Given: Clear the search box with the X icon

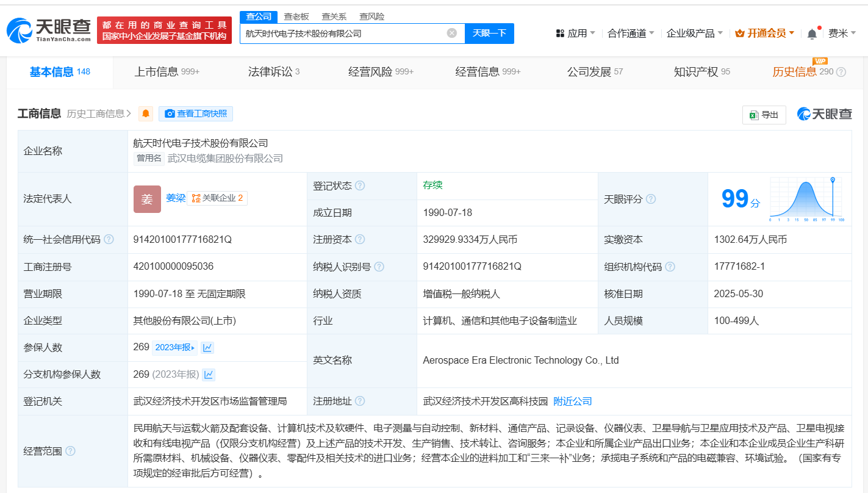Looking at the screenshot, I should [451, 33].
